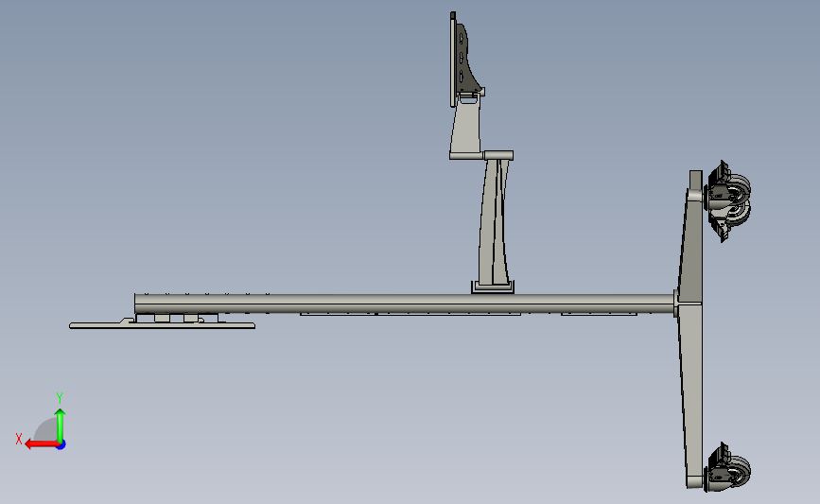Click the red X axis arrow on the triad

41,444
